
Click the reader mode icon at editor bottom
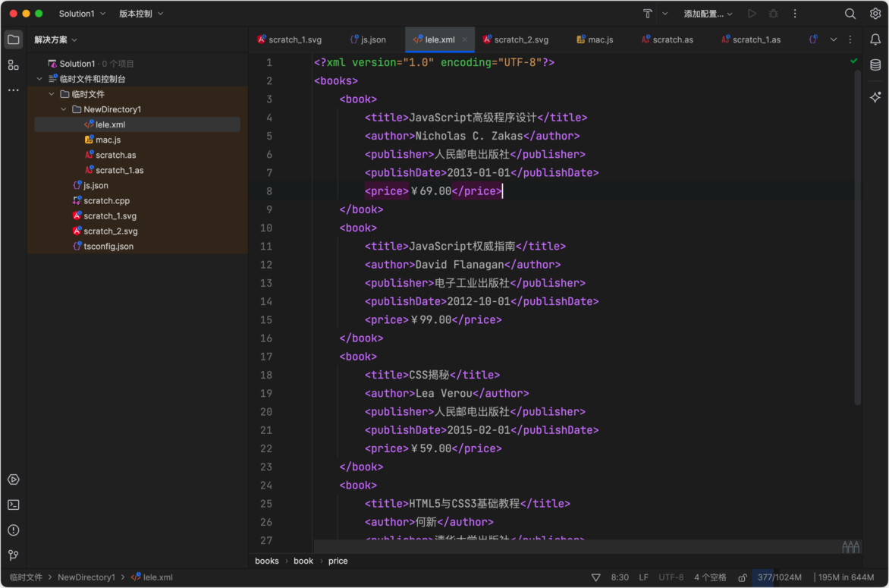pos(850,546)
